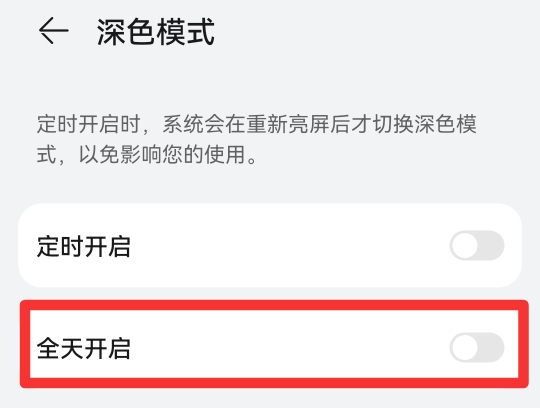Click the description line starting with 定时开启时
The height and width of the screenshot is (408, 540).
click(x=257, y=124)
